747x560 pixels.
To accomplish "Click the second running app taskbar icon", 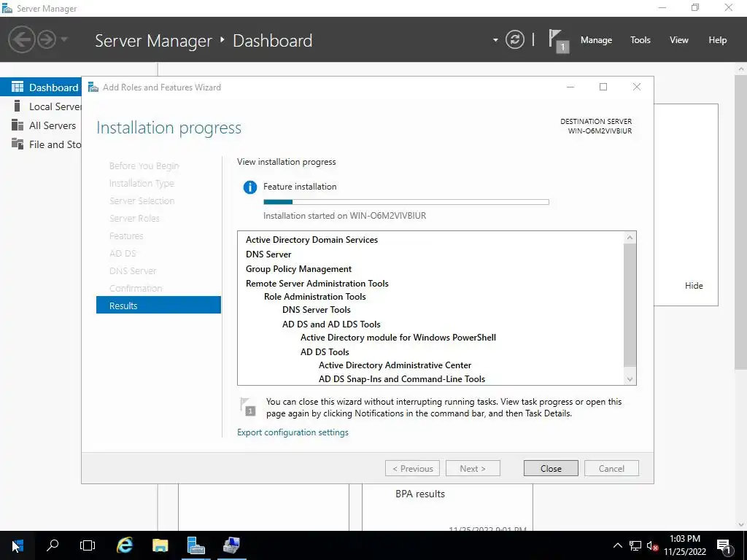I will pyautogui.click(x=231, y=545).
